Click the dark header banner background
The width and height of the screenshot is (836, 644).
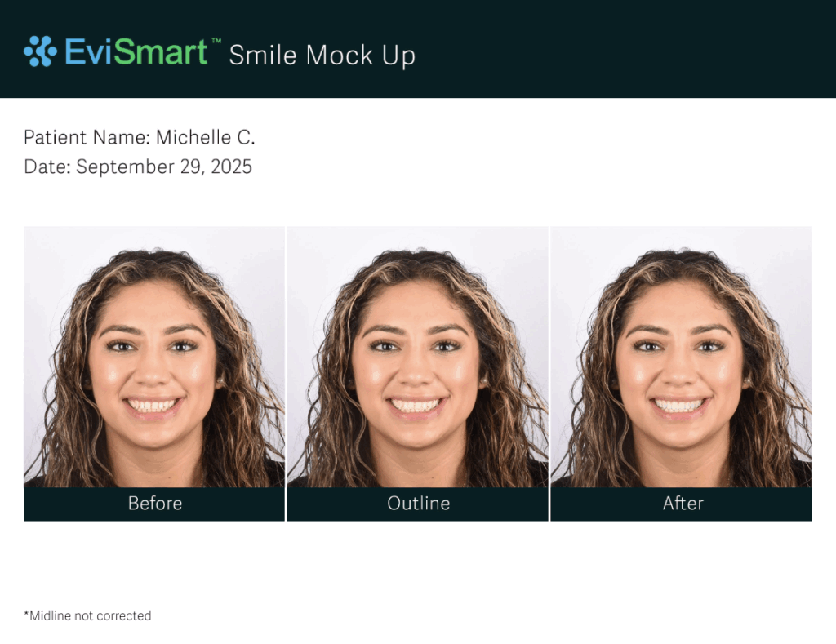tap(586, 49)
